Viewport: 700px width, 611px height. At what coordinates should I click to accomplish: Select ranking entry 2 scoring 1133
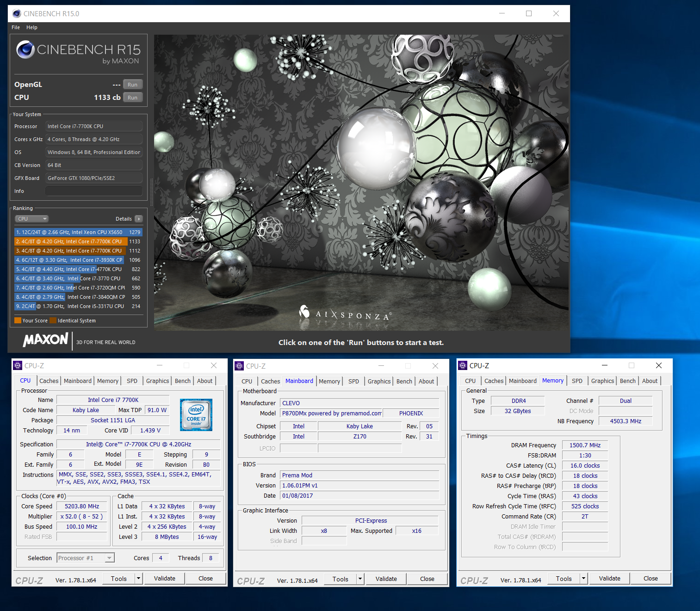[x=78, y=241]
